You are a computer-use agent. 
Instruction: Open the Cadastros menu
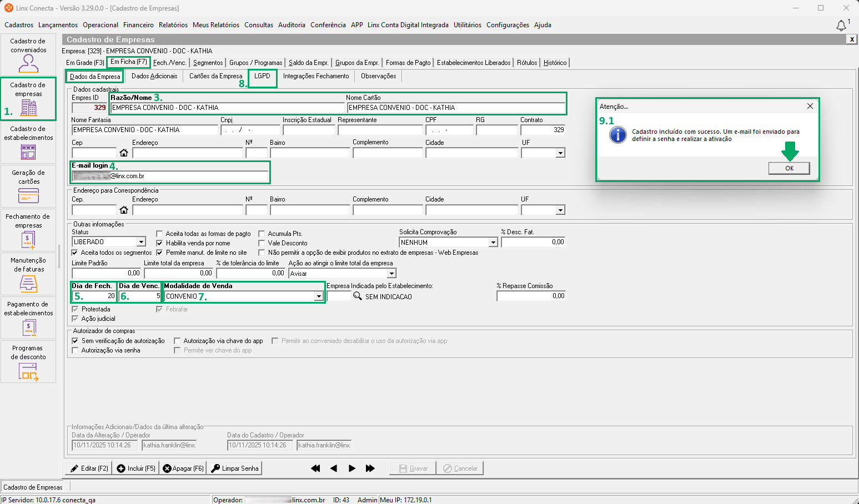[19, 25]
